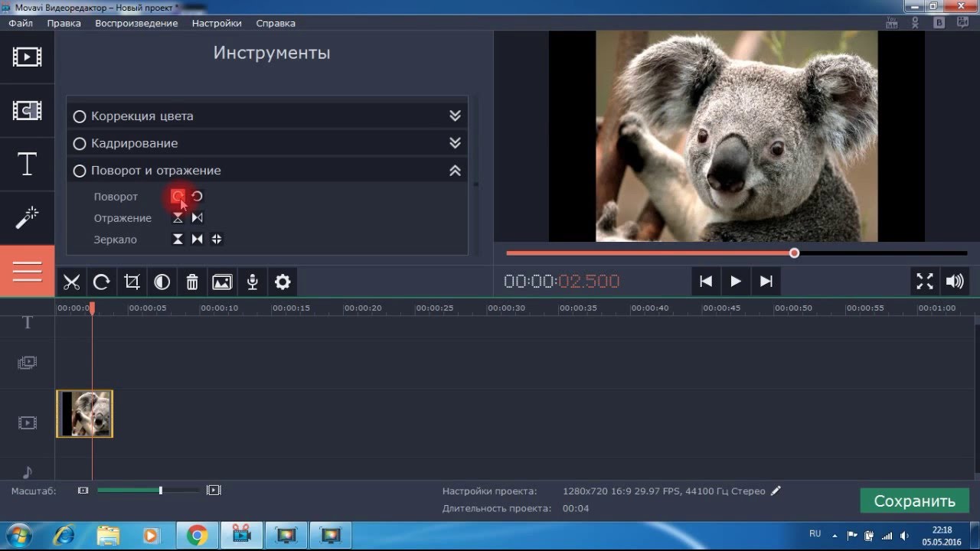Screen dimensions: 980x551
Task: Toggle the Коррекция цвета radio circle
Action: [x=79, y=116]
